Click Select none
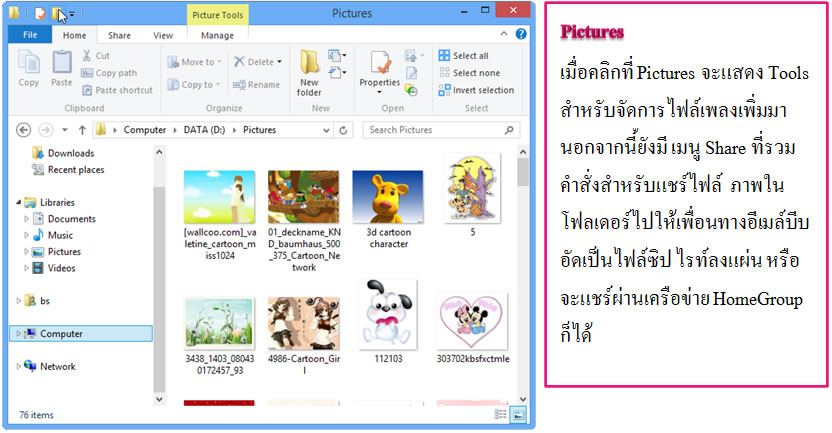The image size is (832, 433). point(469,73)
